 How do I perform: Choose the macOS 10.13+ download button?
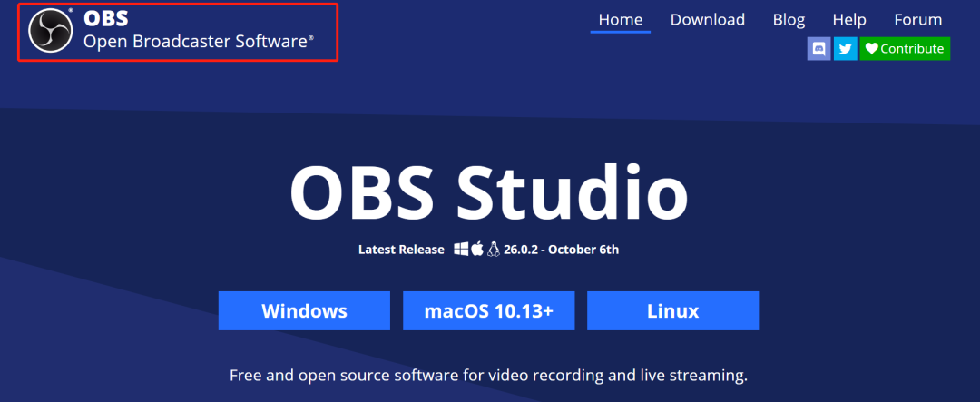pyautogui.click(x=489, y=310)
